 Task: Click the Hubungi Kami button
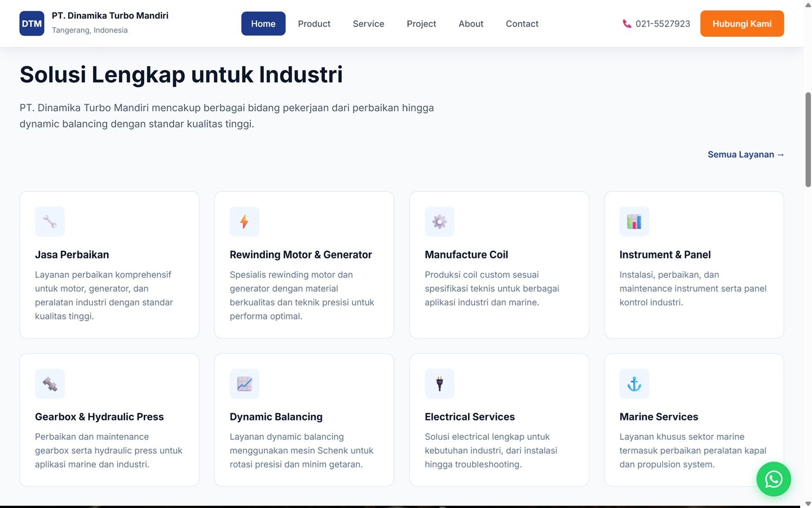(742, 24)
